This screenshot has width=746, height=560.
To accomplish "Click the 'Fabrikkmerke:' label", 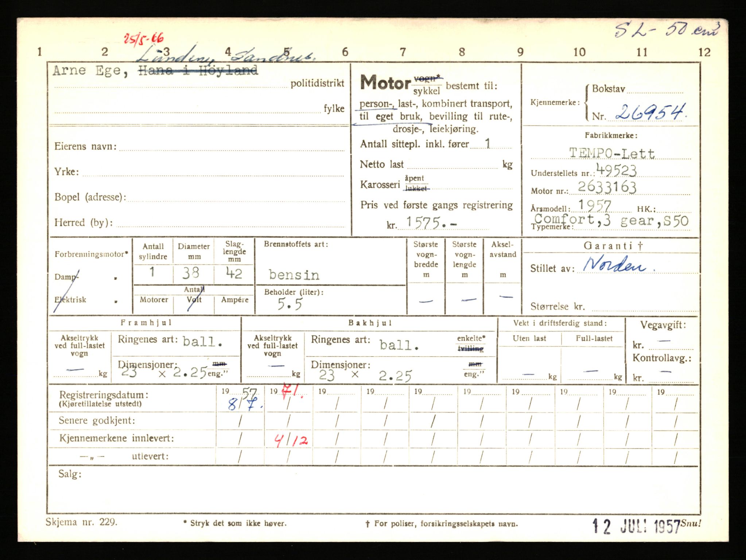I will [611, 135].
